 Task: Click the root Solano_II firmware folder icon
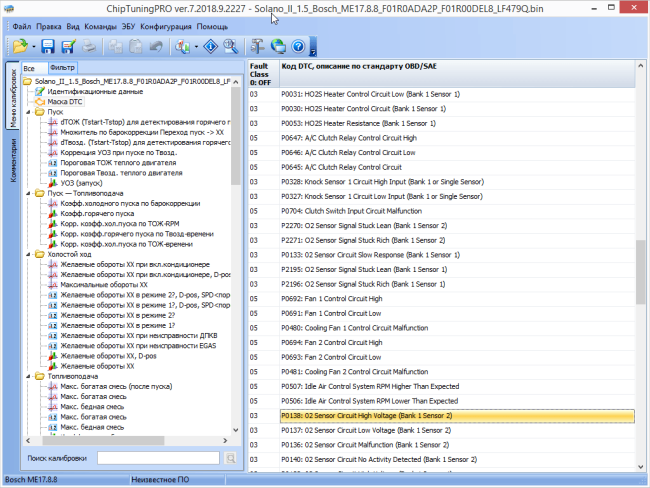click(x=27, y=81)
